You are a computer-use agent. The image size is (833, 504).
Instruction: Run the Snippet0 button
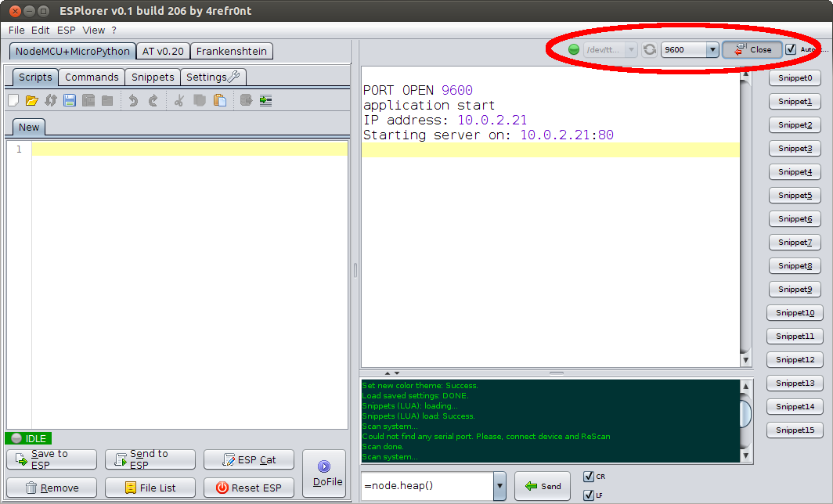[x=795, y=78]
